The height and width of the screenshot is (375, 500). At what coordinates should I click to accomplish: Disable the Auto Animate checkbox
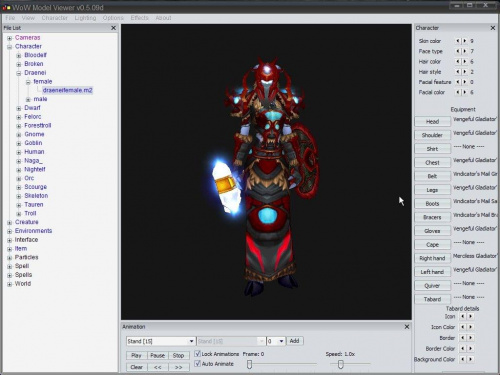pos(197,364)
